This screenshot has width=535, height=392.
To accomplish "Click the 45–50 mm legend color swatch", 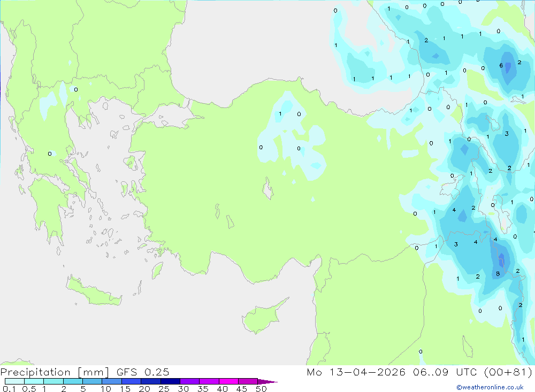I will [248, 381].
